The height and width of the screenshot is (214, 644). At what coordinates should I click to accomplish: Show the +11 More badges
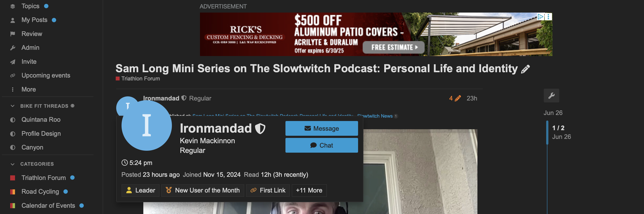(309, 191)
